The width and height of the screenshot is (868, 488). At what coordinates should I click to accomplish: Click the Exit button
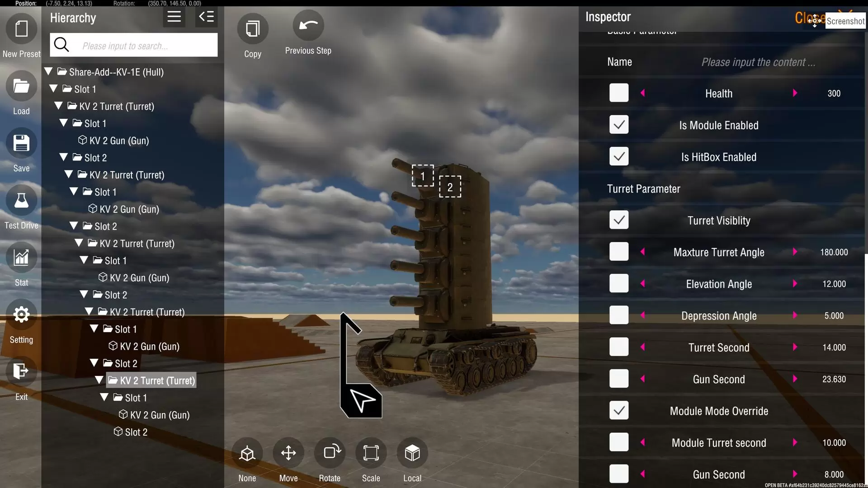(21, 372)
